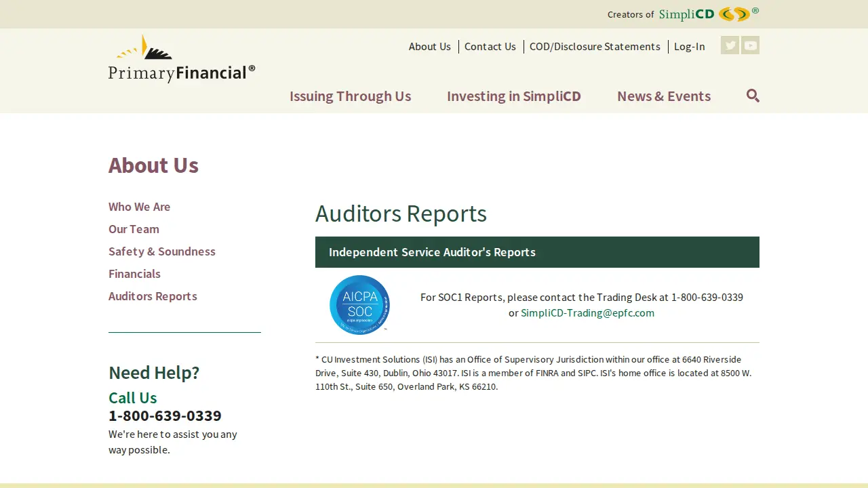Click the Independent Service Auditor's Reports header
The image size is (868, 488).
(x=537, y=252)
